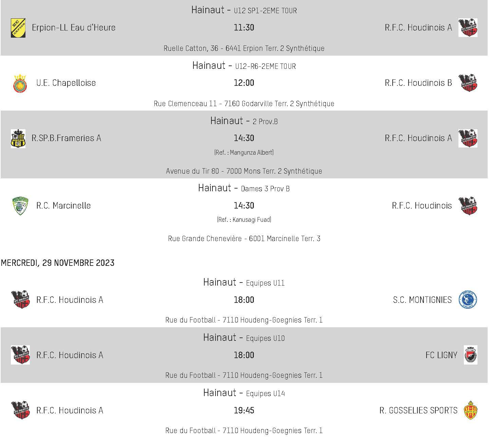Click the R. GOSSELIES SPORTS team name
This screenshot has width=489, height=448.
point(418,410)
